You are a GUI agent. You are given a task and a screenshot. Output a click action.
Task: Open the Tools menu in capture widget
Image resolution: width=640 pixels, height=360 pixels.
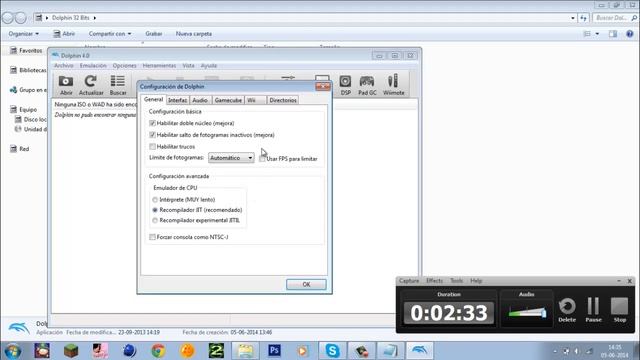pyautogui.click(x=456, y=281)
